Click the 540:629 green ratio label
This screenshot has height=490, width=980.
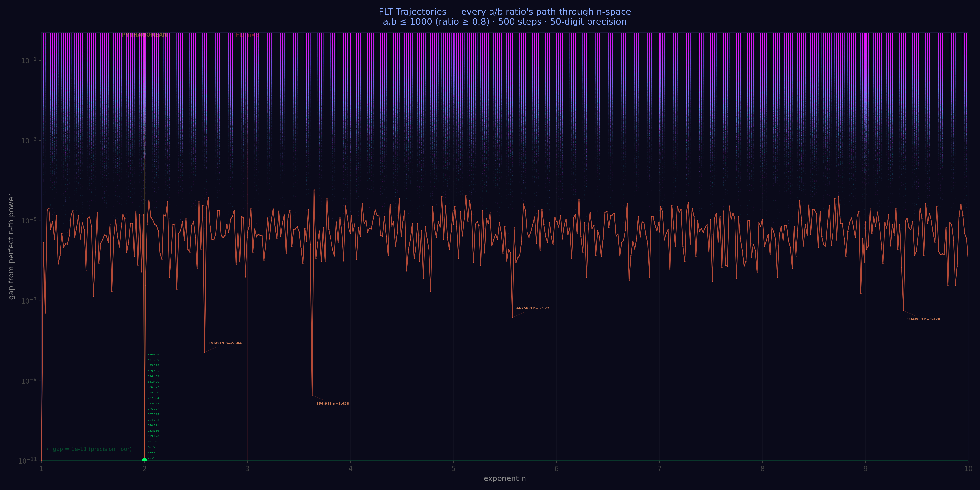(x=153, y=355)
